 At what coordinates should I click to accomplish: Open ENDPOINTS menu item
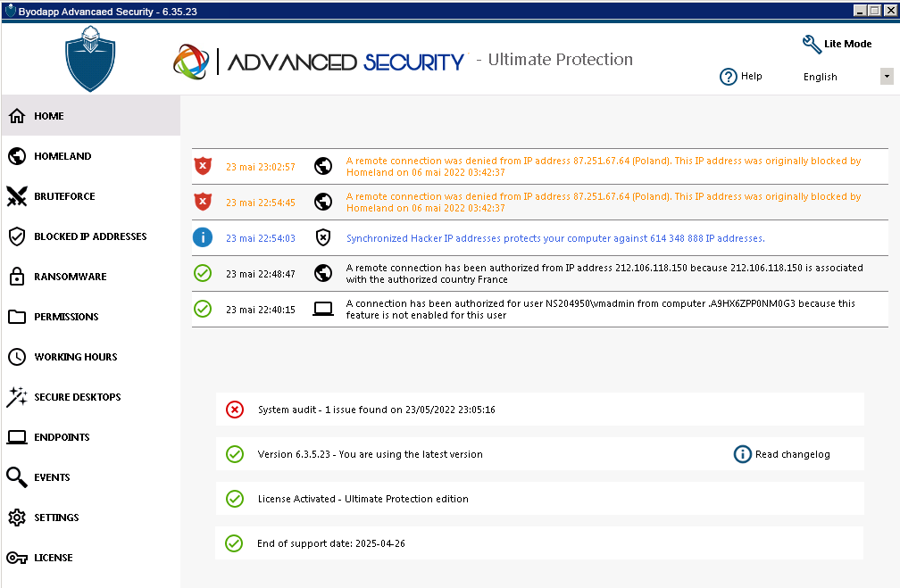(x=91, y=437)
